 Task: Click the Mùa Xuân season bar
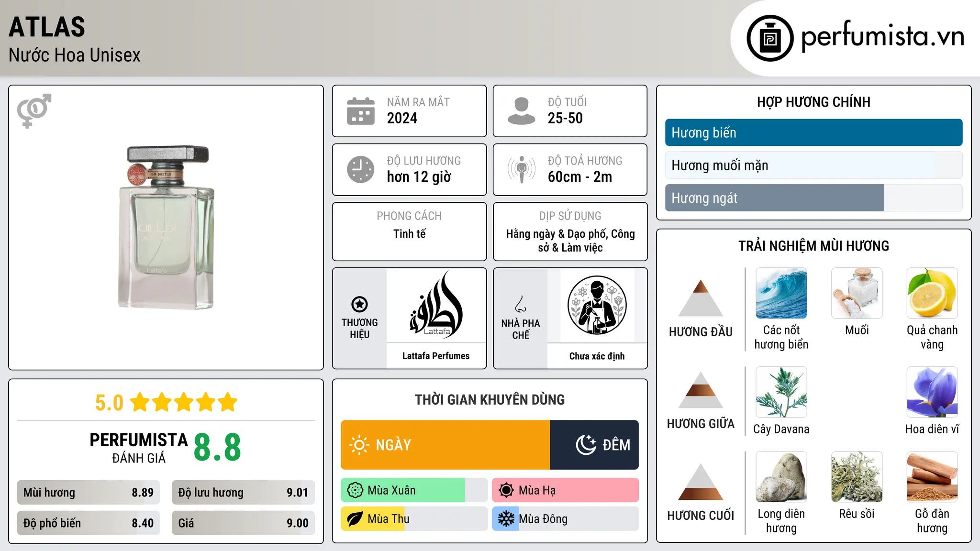point(414,490)
